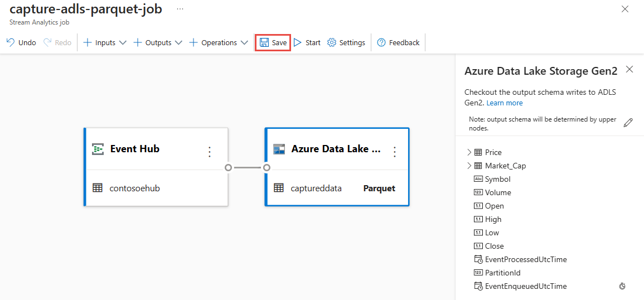Click the captureddata label
The image size is (644, 300).
(316, 188)
